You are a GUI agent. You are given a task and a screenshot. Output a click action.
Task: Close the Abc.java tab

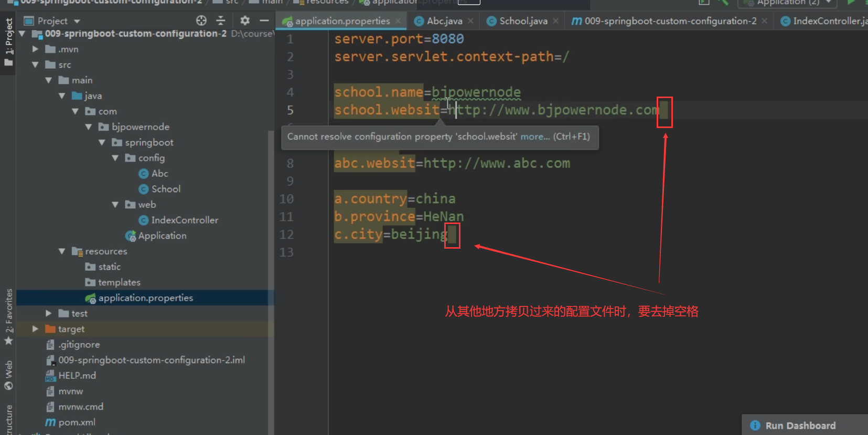click(470, 21)
